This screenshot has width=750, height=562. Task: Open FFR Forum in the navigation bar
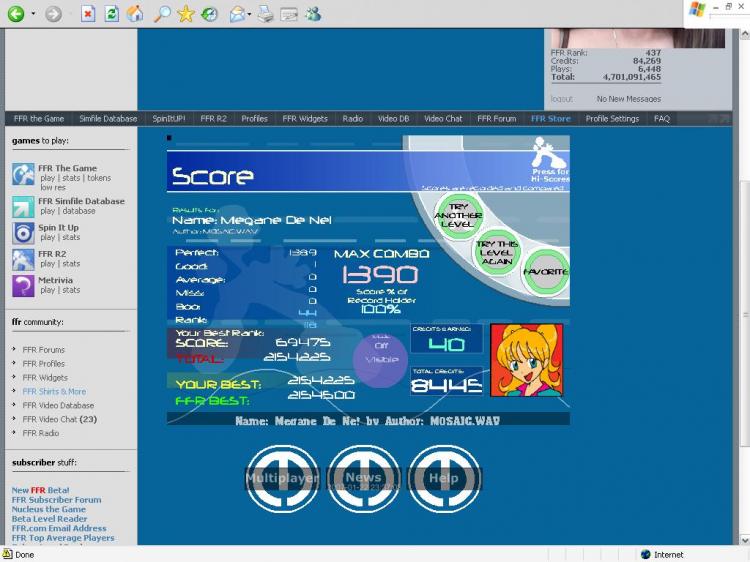click(x=496, y=119)
